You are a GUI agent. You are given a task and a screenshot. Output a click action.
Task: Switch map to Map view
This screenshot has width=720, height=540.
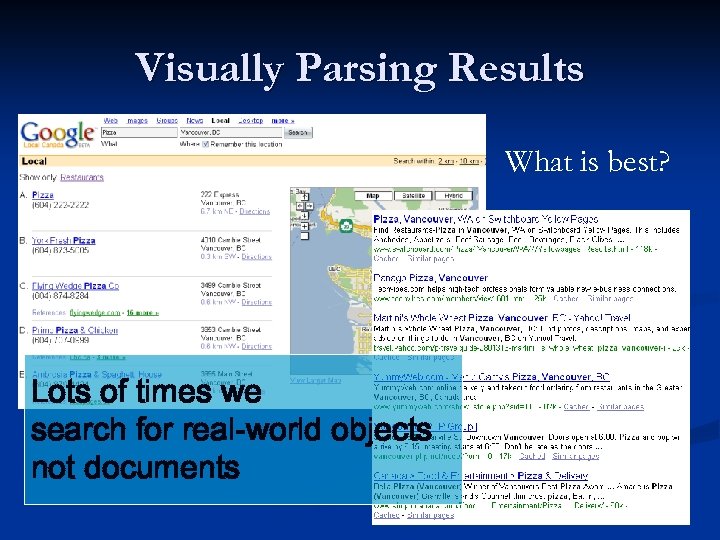click(x=373, y=196)
